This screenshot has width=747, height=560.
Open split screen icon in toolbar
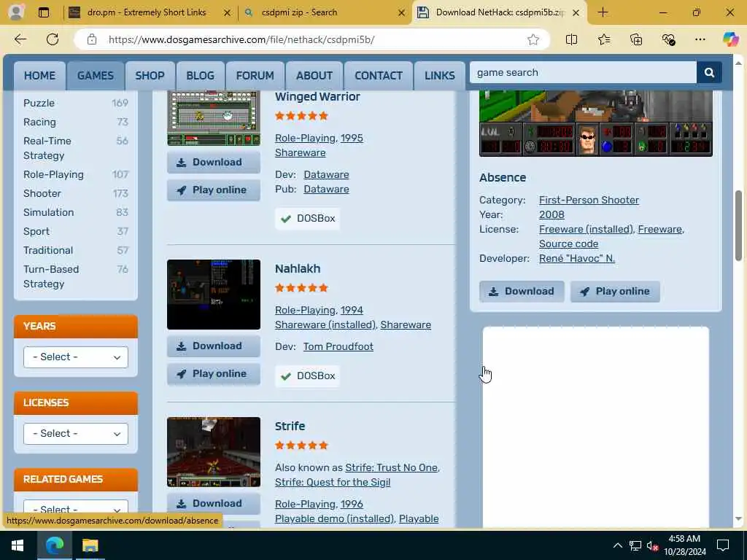pyautogui.click(x=571, y=39)
